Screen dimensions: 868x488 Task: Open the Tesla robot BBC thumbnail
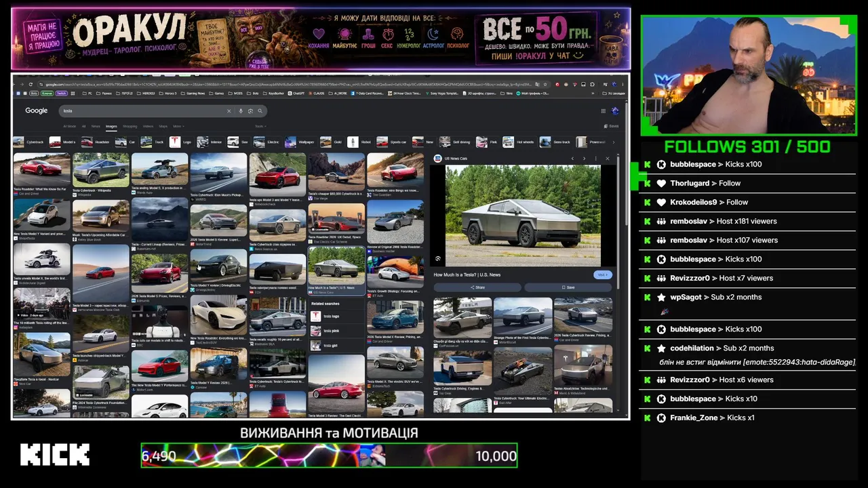coord(159,321)
